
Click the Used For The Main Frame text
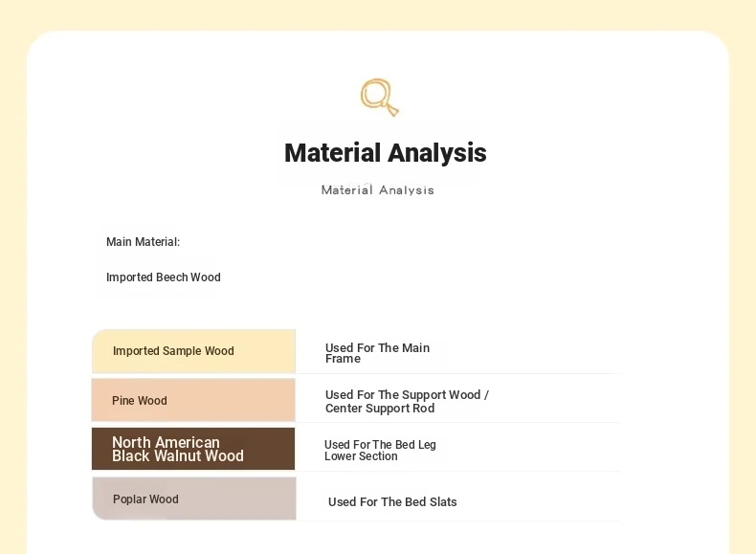point(377,353)
